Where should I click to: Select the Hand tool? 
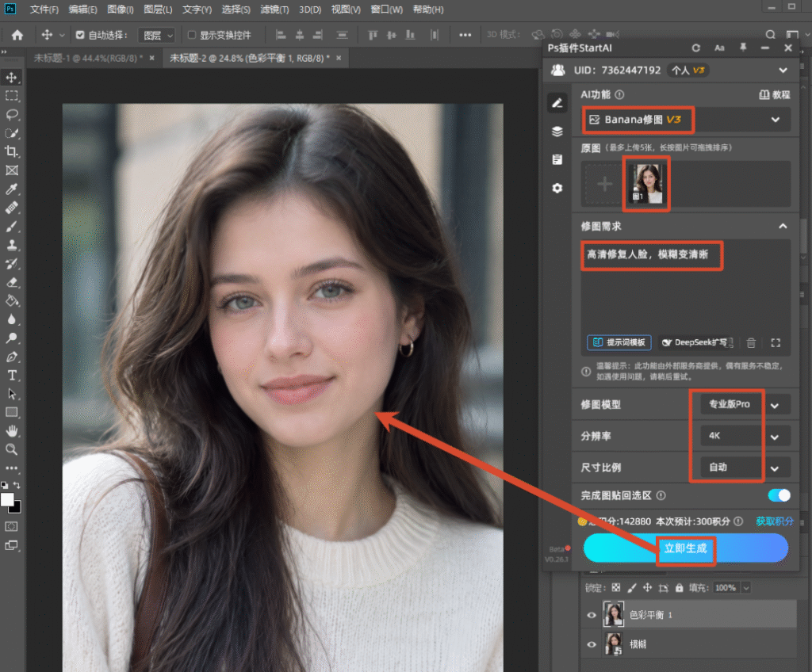click(12, 431)
